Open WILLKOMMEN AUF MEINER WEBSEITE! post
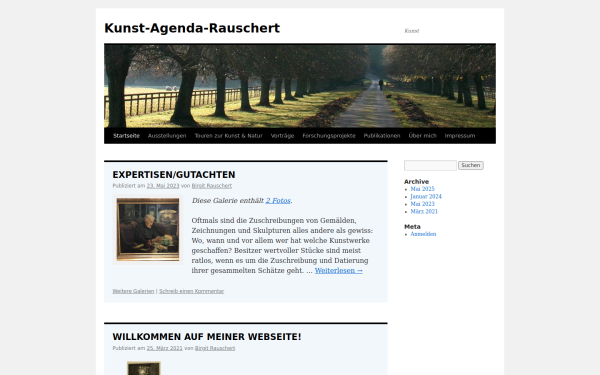 [207, 337]
